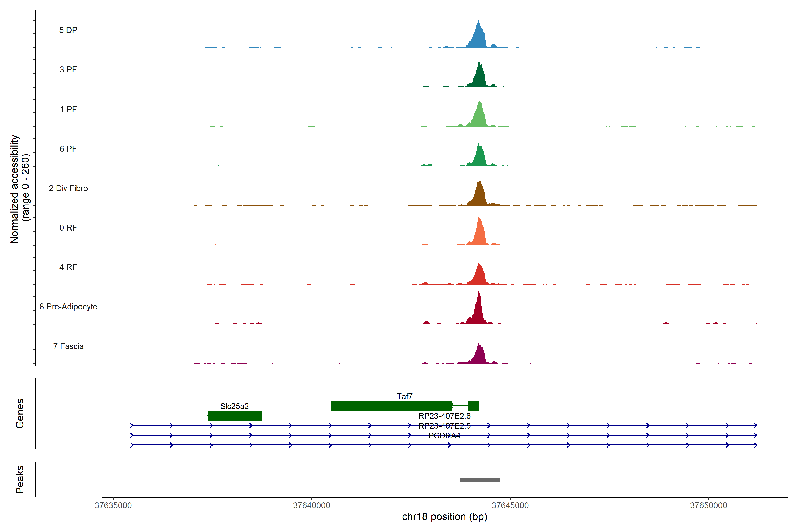Click the large Taf7 gene exon
Viewport: 798px width, 532px height.
coord(391,406)
